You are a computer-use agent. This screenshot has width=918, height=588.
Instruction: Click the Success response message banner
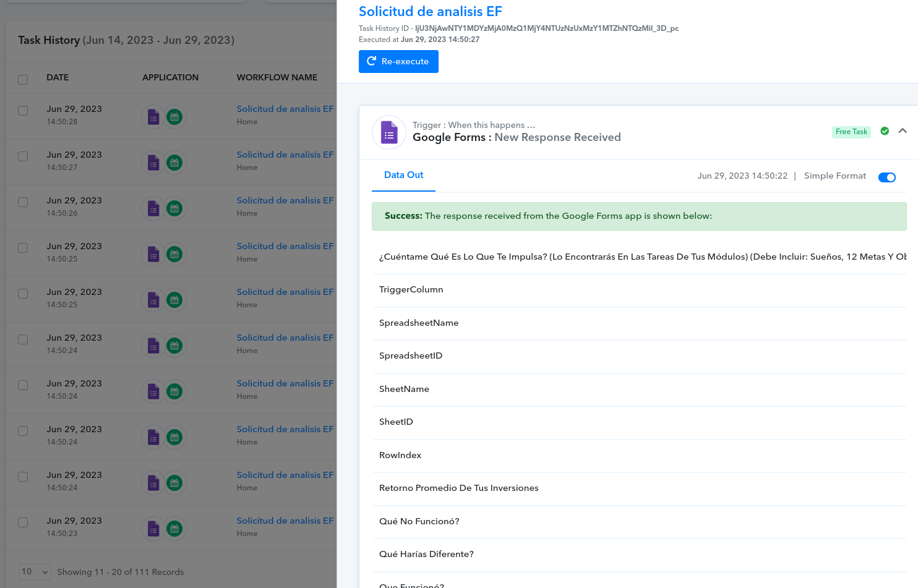tap(639, 216)
